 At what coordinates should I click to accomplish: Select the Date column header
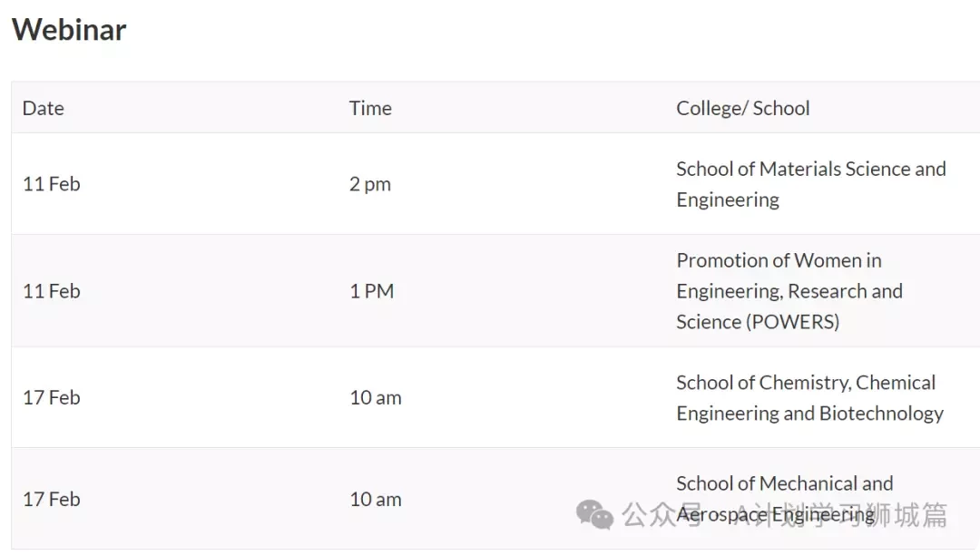click(x=44, y=108)
